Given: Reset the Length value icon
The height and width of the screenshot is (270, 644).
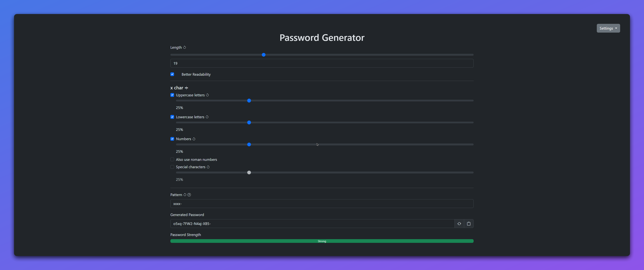Looking at the screenshot, I should 184,47.
